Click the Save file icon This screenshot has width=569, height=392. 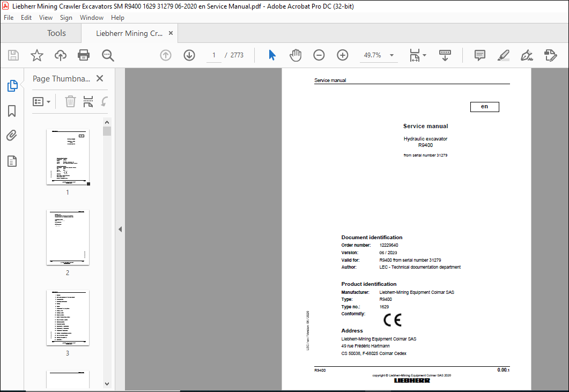(x=13, y=55)
